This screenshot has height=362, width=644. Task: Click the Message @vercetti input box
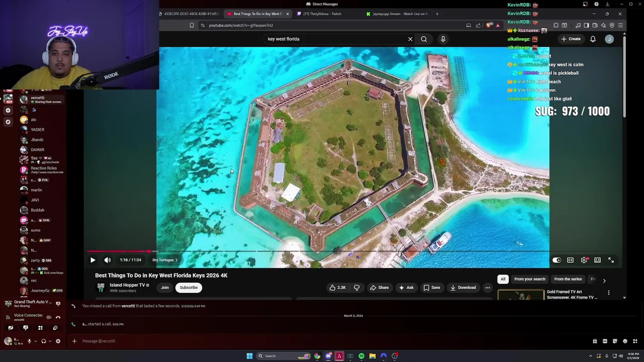point(332,341)
